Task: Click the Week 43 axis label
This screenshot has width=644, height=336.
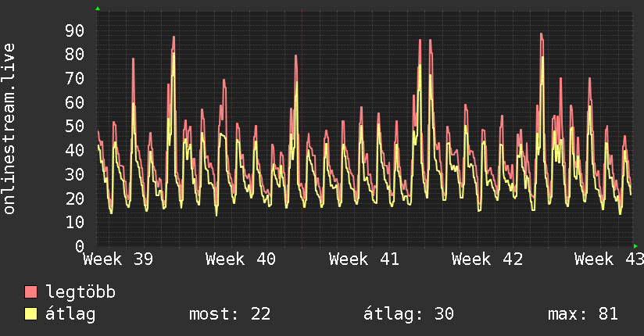Action: click(x=609, y=259)
